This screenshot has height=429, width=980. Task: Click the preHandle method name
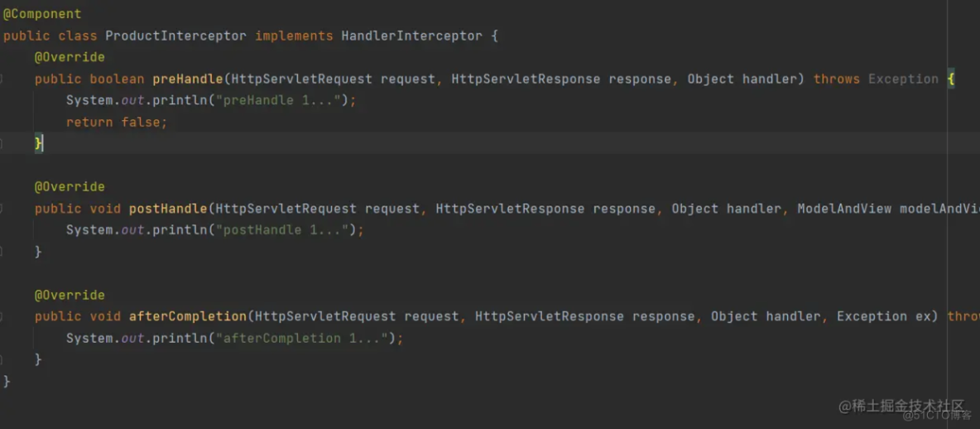(x=187, y=79)
